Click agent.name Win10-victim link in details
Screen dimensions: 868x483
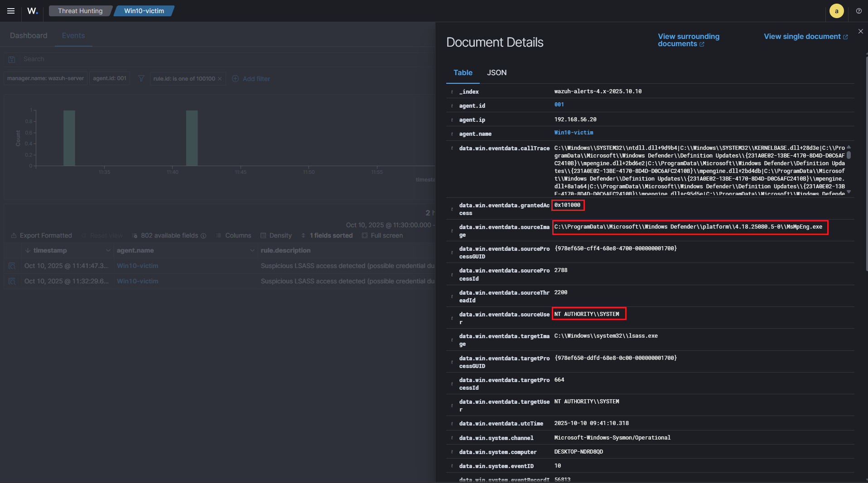(574, 133)
